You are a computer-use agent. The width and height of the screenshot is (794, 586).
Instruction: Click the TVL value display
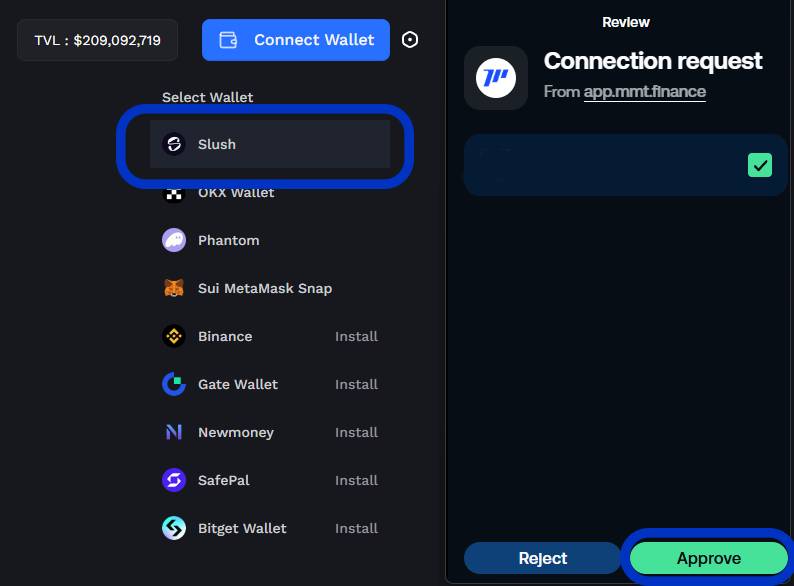point(97,40)
